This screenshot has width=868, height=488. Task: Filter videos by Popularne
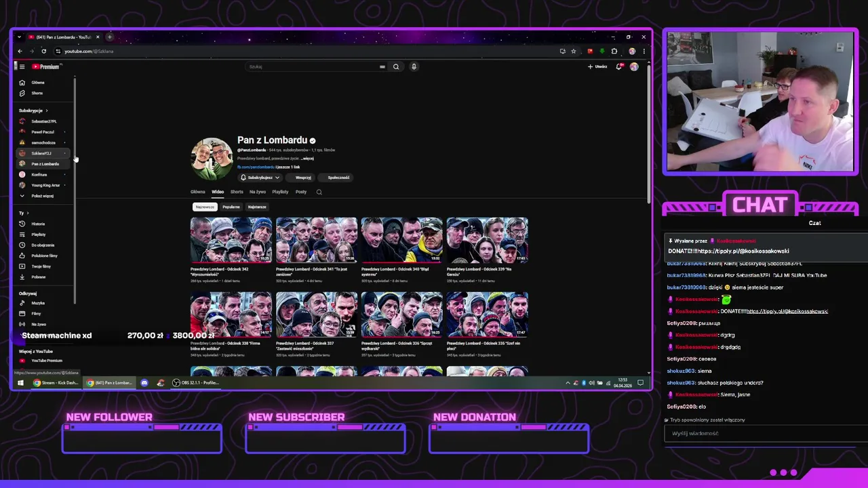click(x=231, y=207)
